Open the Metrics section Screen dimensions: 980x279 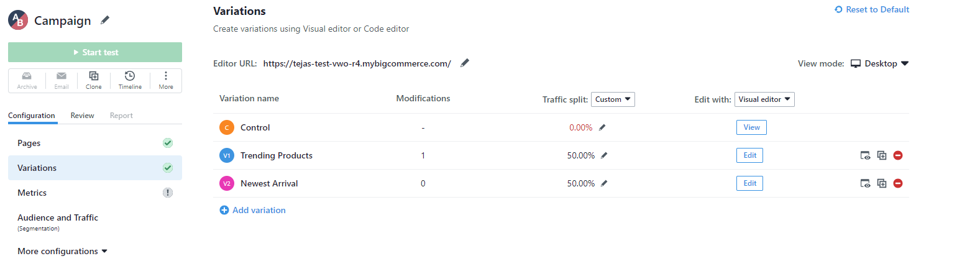(x=95, y=193)
